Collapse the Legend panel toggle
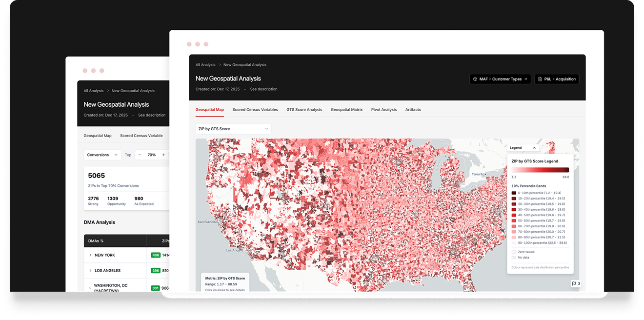 pyautogui.click(x=523, y=147)
